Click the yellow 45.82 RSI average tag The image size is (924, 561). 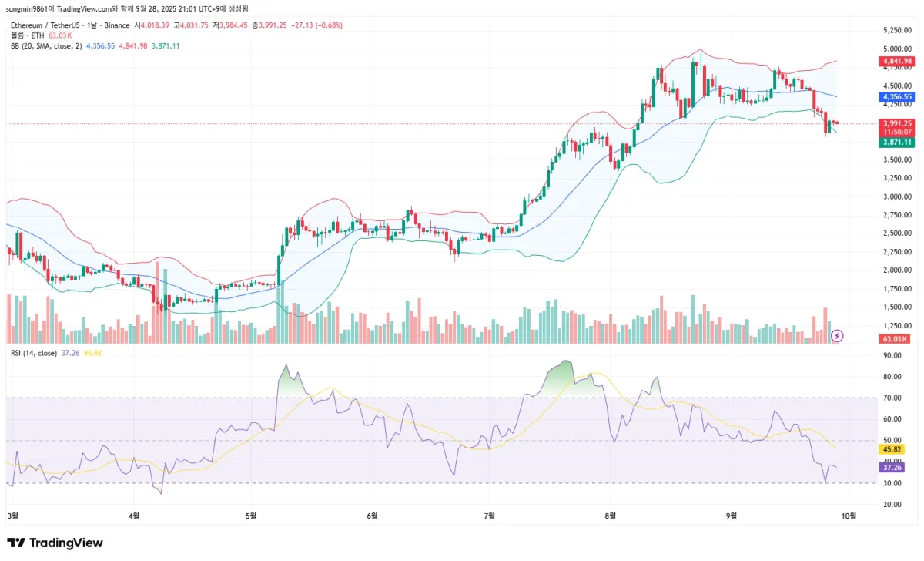pyautogui.click(x=891, y=448)
